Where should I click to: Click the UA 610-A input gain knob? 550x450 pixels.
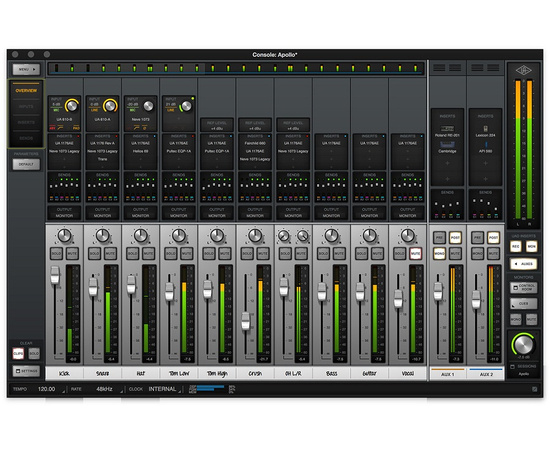point(110,105)
